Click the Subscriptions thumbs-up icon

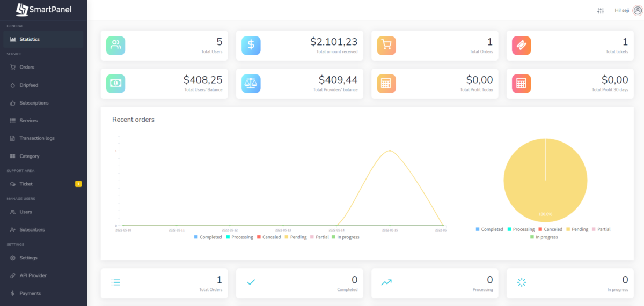13,102
